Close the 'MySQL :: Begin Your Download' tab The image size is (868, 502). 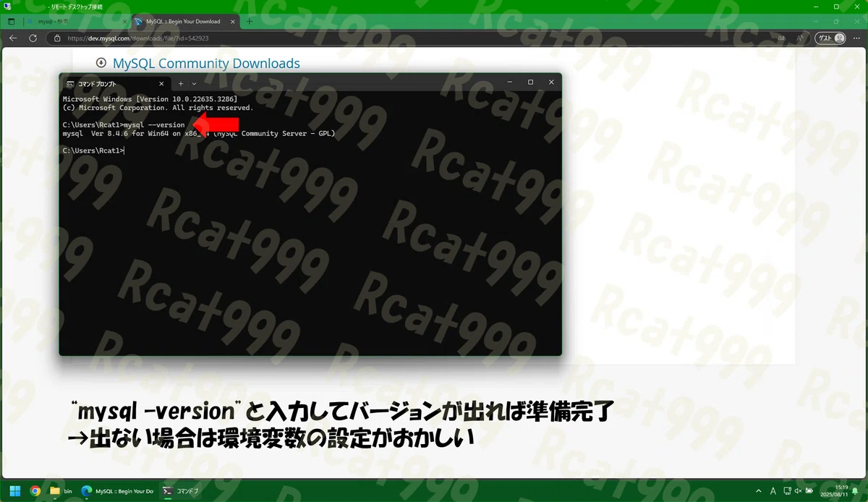pyautogui.click(x=233, y=22)
